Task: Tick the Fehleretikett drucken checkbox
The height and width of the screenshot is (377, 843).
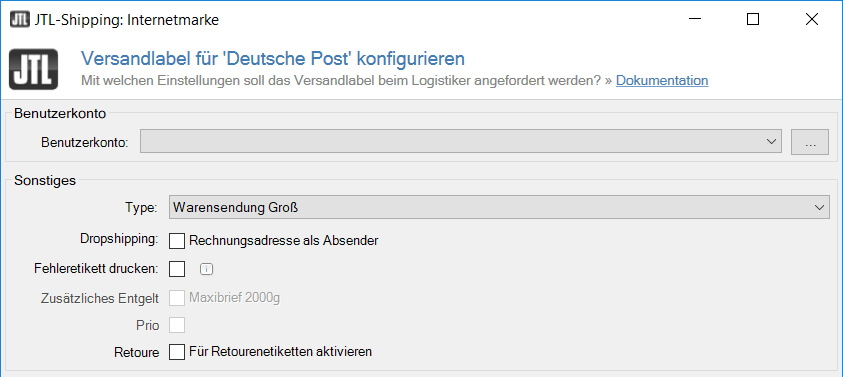Action: (x=177, y=269)
